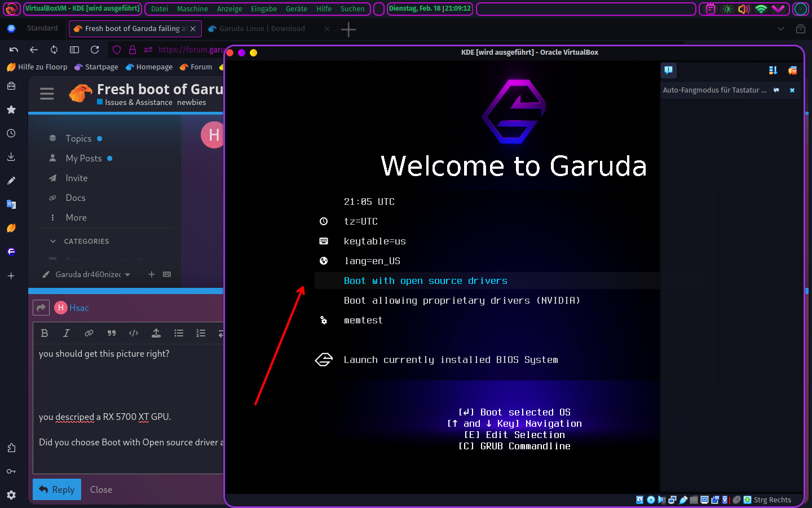
Task: Open tracking protection shield in address bar
Action: [117, 50]
